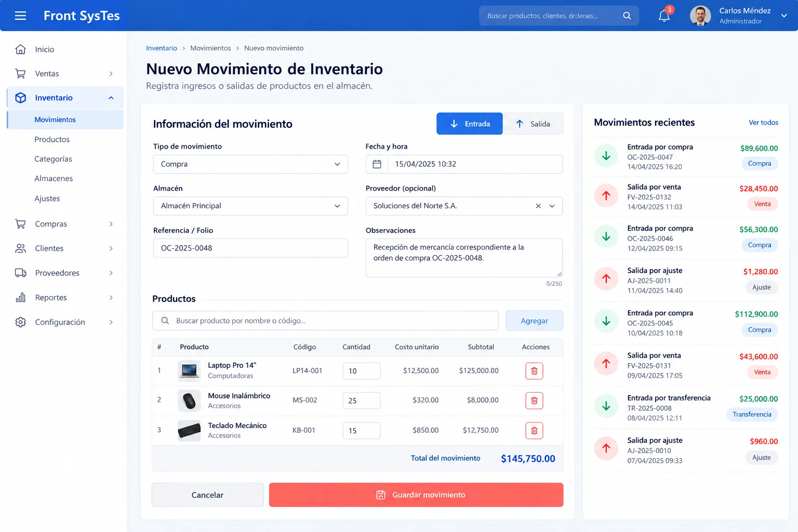
Task: Clear the selected Proveedor
Action: pyautogui.click(x=538, y=206)
